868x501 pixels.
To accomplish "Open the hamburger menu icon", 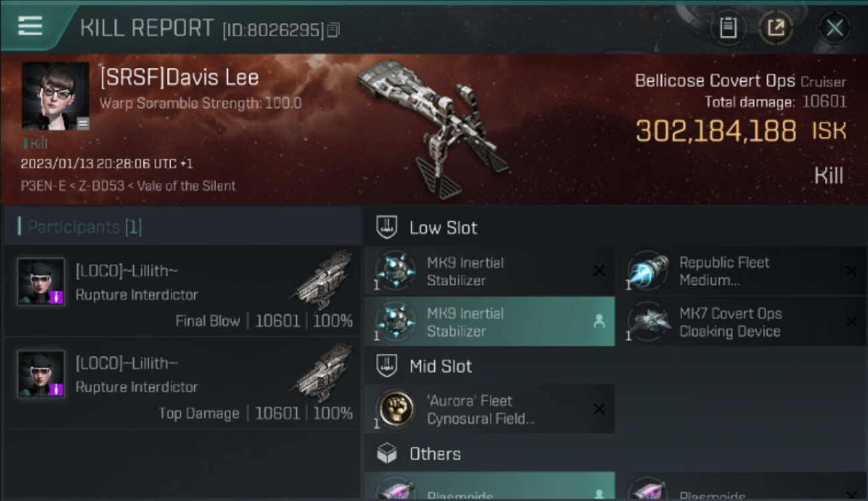I will coord(30,25).
